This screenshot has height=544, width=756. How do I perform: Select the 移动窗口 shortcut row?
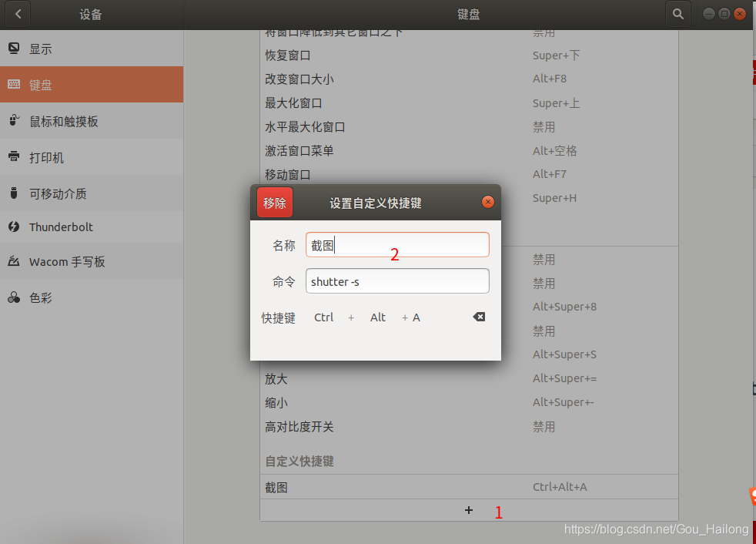(x=469, y=174)
